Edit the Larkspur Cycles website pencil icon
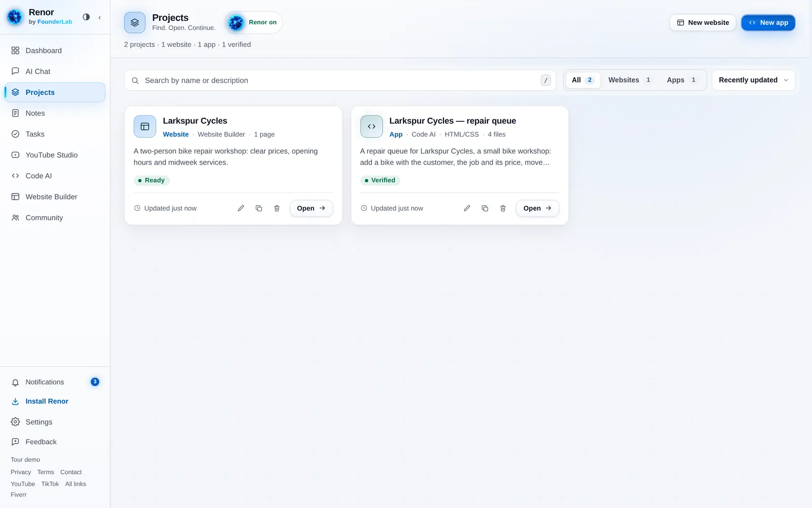Viewport: 812px width, 508px height. [x=241, y=208]
